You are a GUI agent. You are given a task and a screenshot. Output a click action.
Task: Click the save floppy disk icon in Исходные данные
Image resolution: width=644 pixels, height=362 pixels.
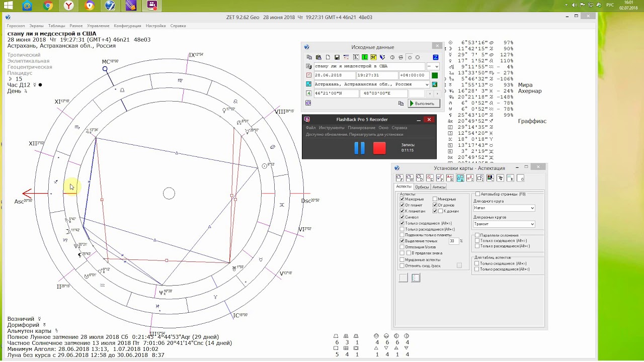click(337, 57)
